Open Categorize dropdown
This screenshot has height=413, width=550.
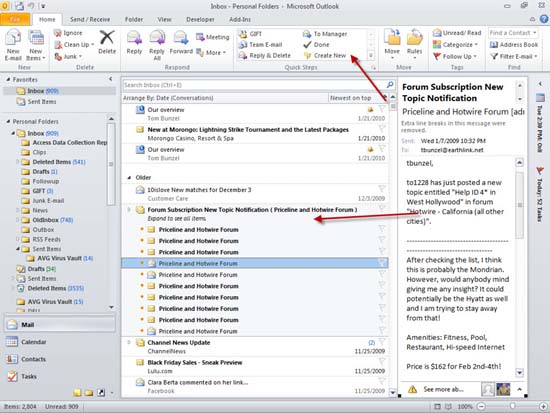pyautogui.click(x=455, y=45)
